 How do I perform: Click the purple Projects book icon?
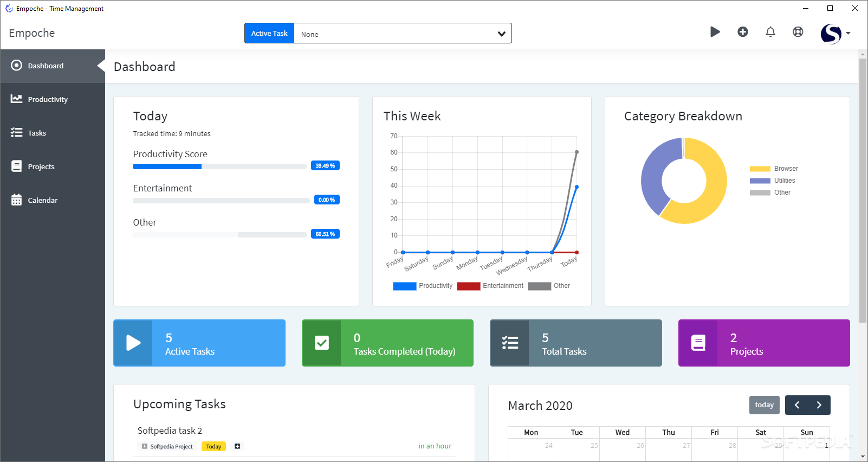(x=698, y=343)
